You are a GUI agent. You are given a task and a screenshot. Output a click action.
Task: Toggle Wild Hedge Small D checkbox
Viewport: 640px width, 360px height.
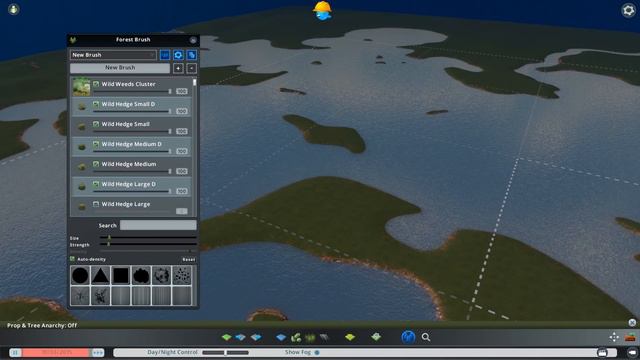96,104
